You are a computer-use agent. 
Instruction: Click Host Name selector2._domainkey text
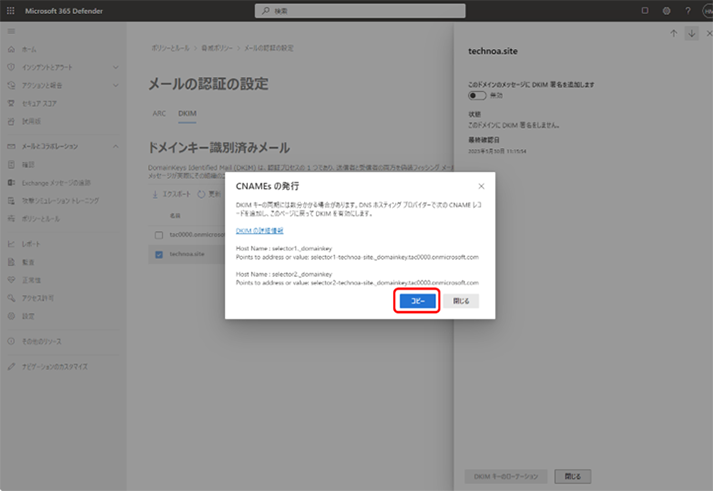click(284, 274)
